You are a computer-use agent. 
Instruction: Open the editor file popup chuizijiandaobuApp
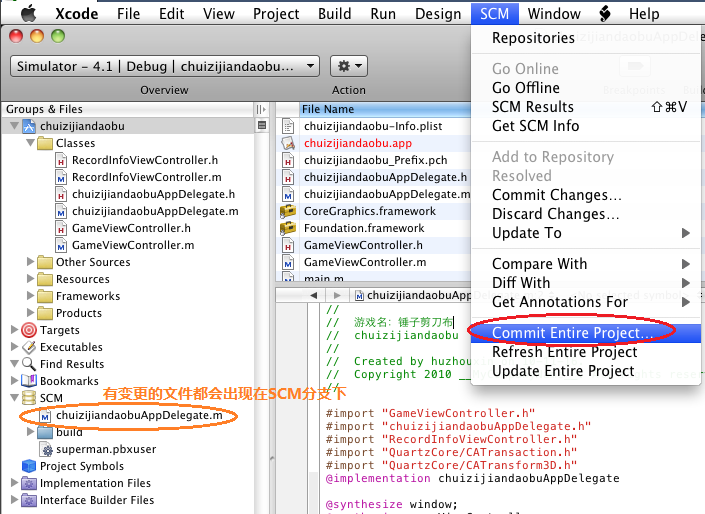click(x=413, y=295)
